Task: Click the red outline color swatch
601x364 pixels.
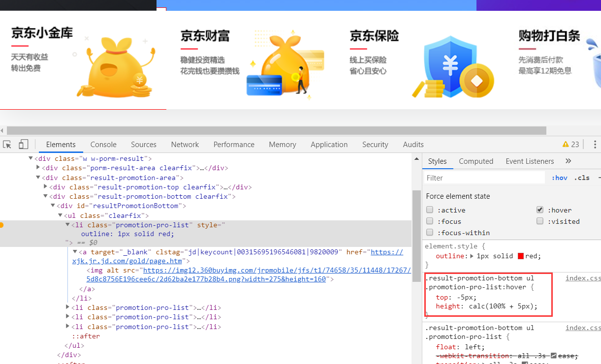Action: click(521, 256)
